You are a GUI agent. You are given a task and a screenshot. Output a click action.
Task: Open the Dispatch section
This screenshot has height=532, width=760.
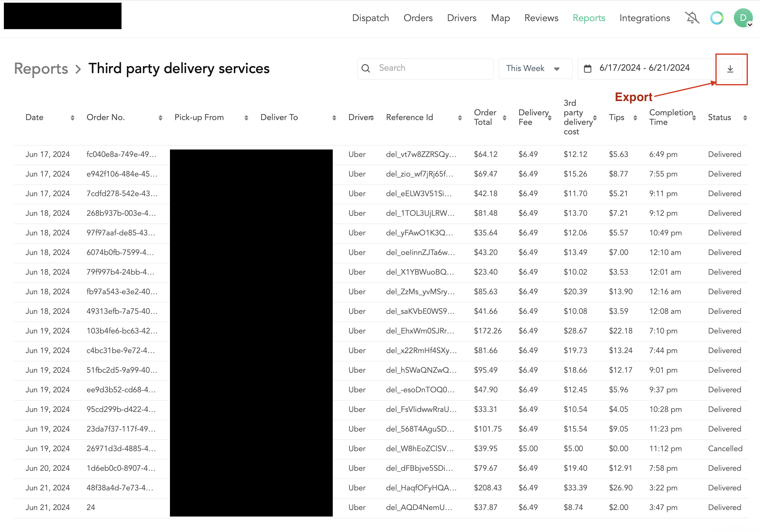click(370, 18)
